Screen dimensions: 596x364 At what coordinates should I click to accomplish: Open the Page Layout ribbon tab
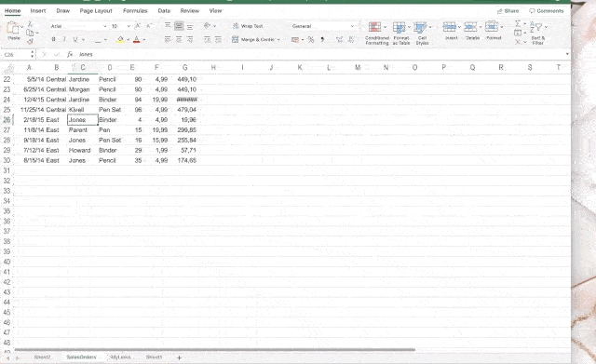tap(96, 10)
